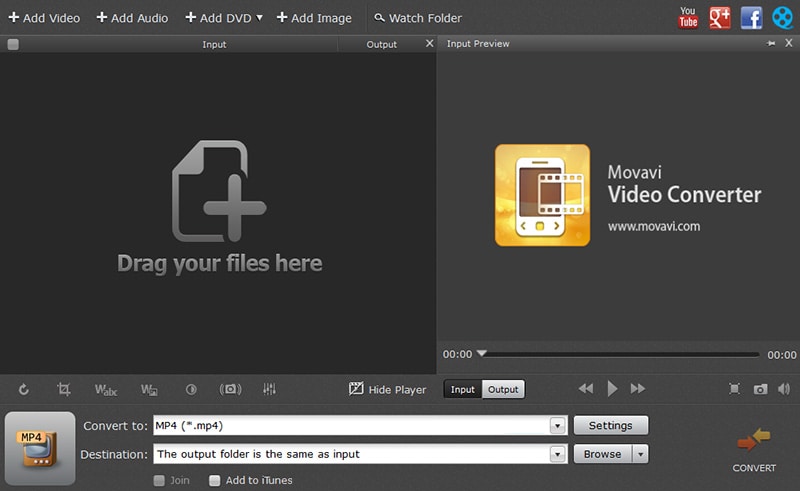The height and width of the screenshot is (491, 800).
Task: Click the Watch Folder button
Action: click(x=418, y=18)
